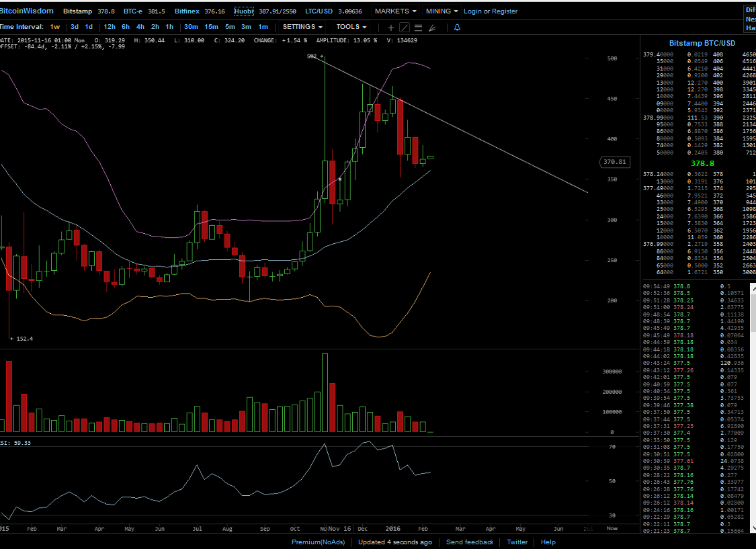The width and height of the screenshot is (756, 549).
Task: Select the crosshair cursor tool
Action: pos(391,28)
